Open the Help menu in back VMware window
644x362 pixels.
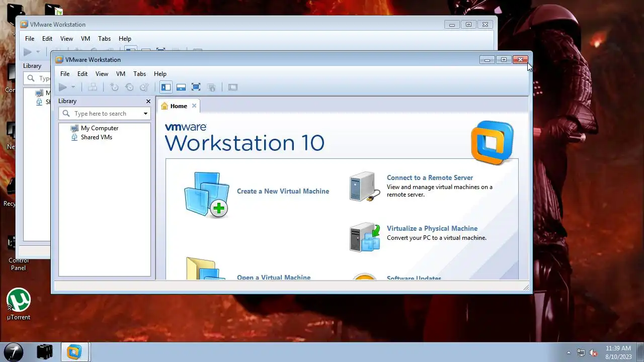[x=125, y=39]
